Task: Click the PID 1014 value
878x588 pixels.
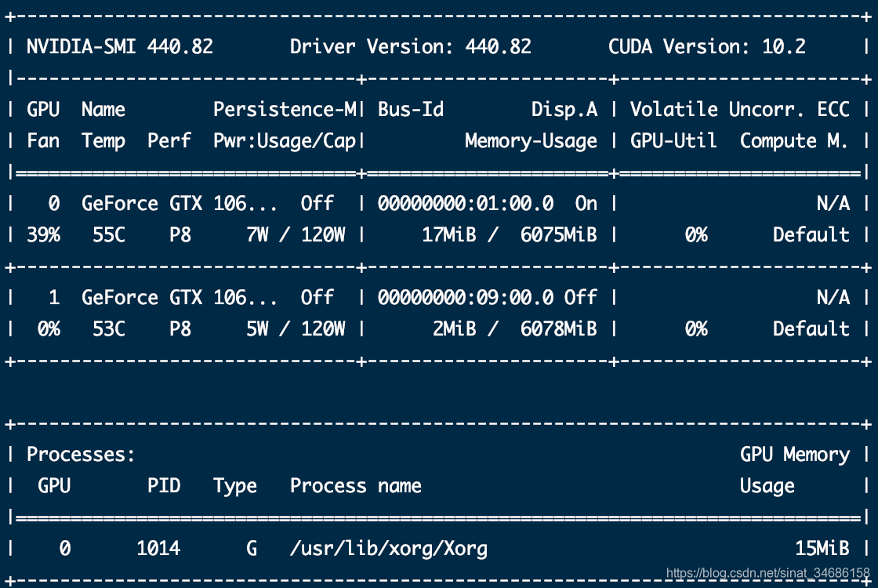Action: (158, 549)
